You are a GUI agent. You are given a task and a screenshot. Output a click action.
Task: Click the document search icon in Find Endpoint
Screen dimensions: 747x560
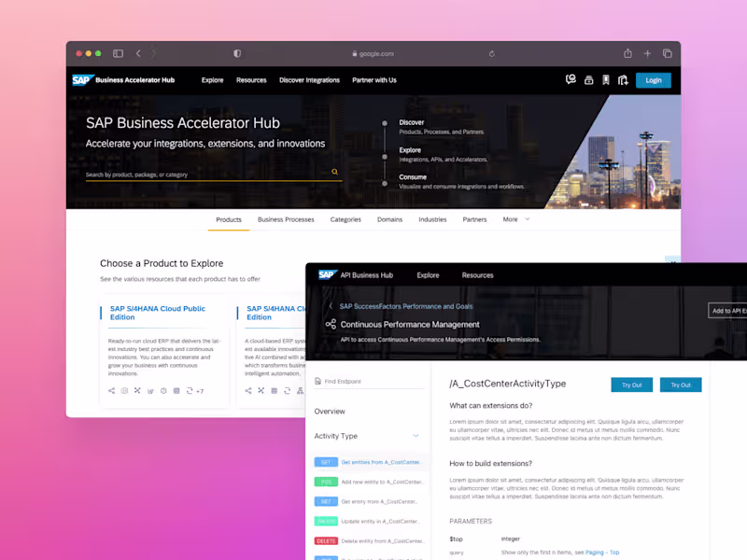tap(317, 381)
